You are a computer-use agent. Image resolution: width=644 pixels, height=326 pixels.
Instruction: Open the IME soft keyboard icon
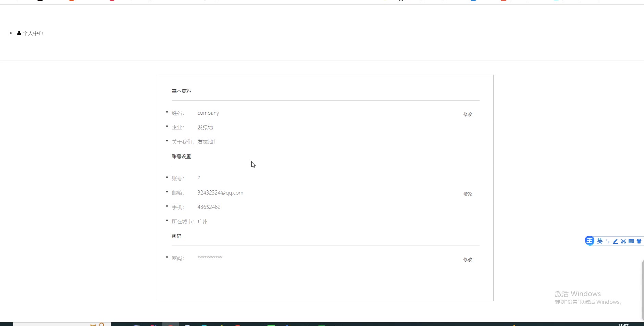pyautogui.click(x=631, y=241)
